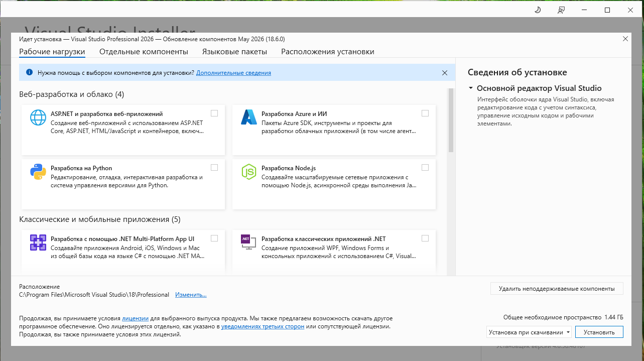
Task: Click the .NET desktop development icon
Action: click(249, 242)
